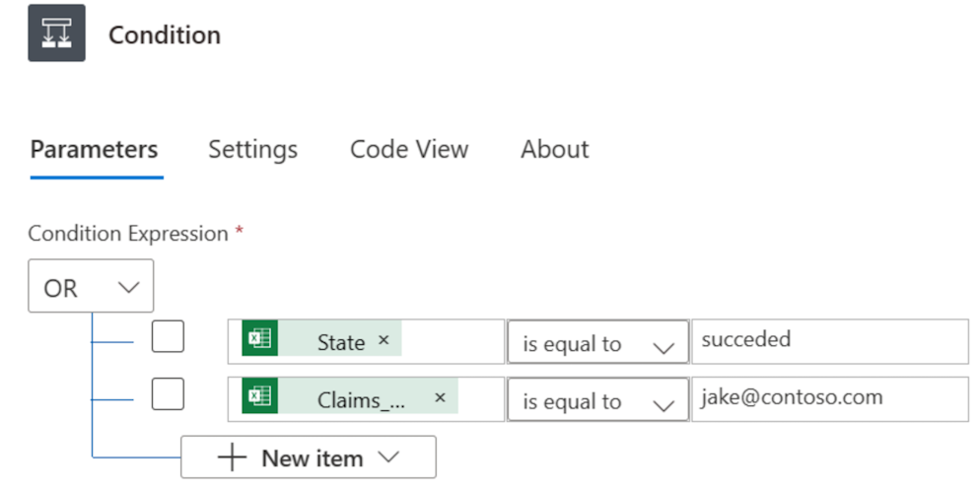Click the Condition title text
Viewport: 980px width, 493px height.
coord(165,35)
